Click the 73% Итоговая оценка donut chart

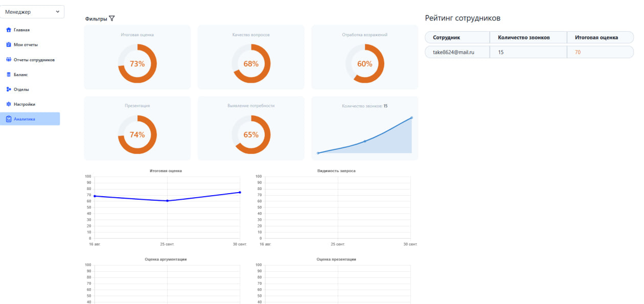coord(137,64)
